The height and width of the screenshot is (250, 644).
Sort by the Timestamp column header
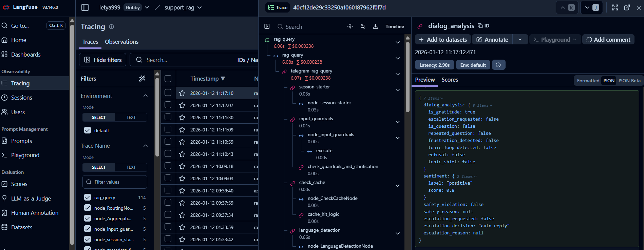208,79
